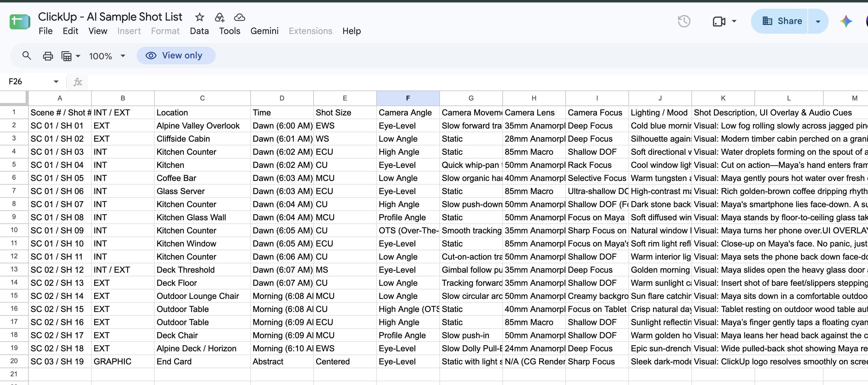Open the Tools menu

tap(229, 31)
